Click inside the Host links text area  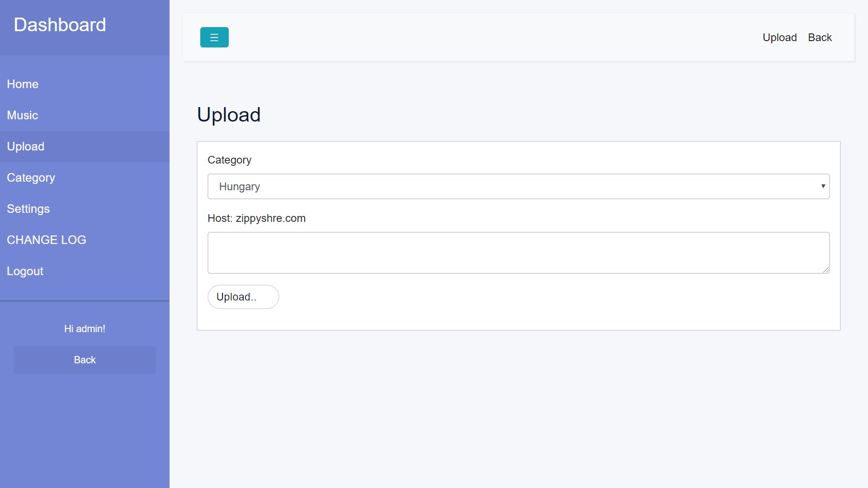point(518,253)
